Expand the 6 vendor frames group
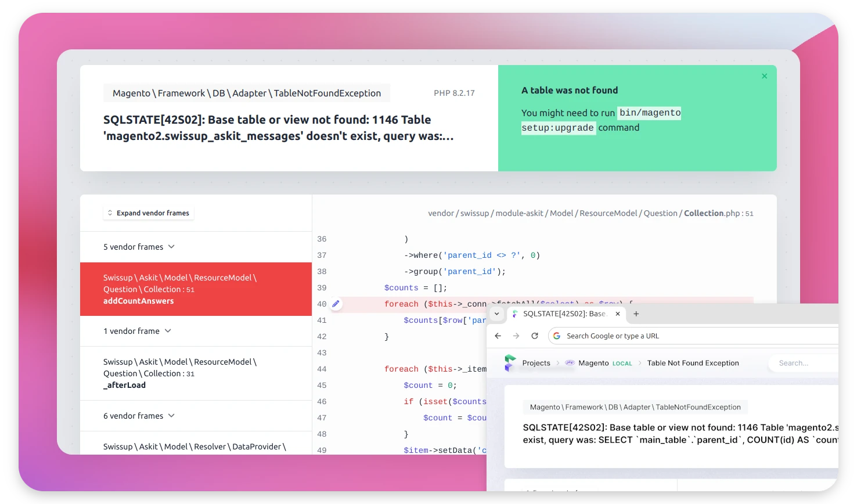Viewport: 857px width, 504px height. [x=196, y=416]
